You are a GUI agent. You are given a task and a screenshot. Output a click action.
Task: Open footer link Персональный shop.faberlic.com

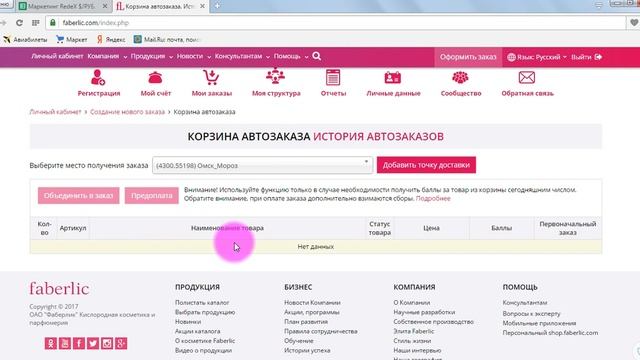pos(550,333)
